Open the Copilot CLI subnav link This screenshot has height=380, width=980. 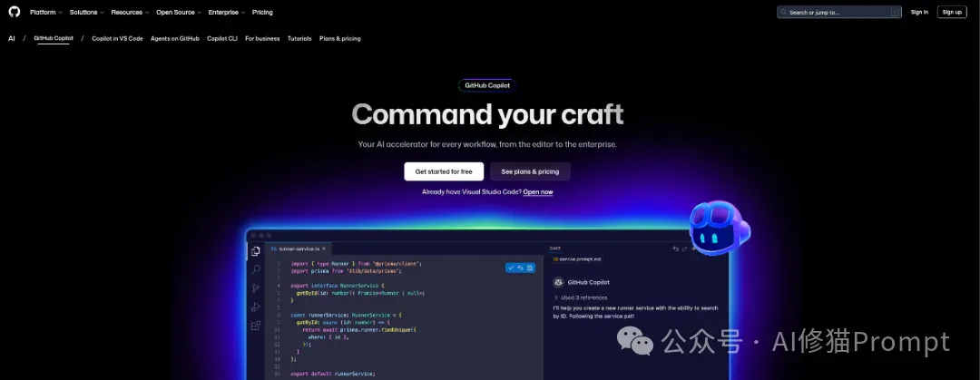[222, 39]
